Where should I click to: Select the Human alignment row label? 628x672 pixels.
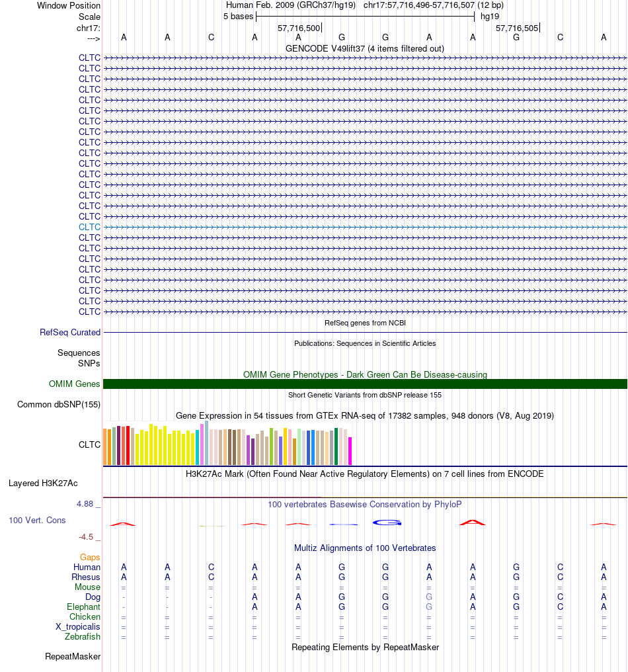coord(87,567)
